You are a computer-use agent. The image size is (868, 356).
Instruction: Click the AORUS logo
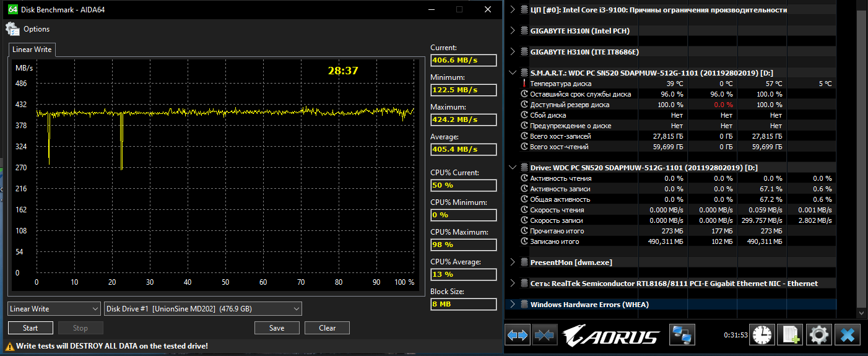coord(611,336)
